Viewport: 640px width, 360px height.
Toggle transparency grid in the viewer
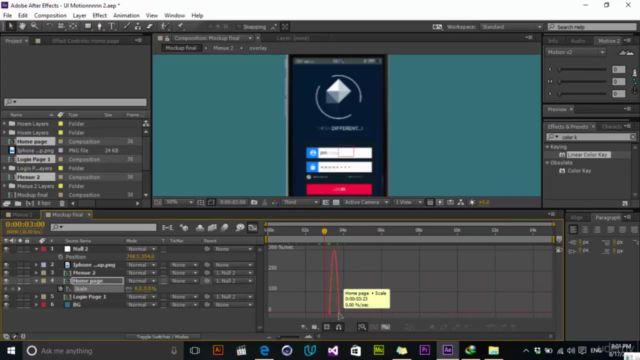pyautogui.click(x=336, y=202)
